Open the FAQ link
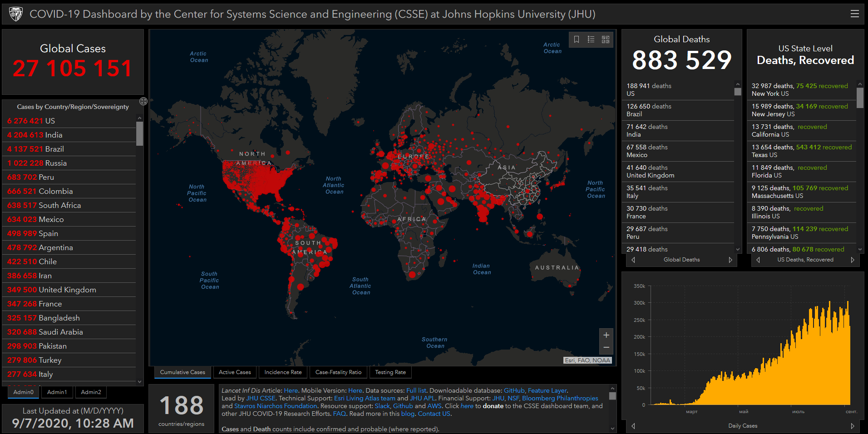The width and height of the screenshot is (868, 434). click(x=339, y=414)
